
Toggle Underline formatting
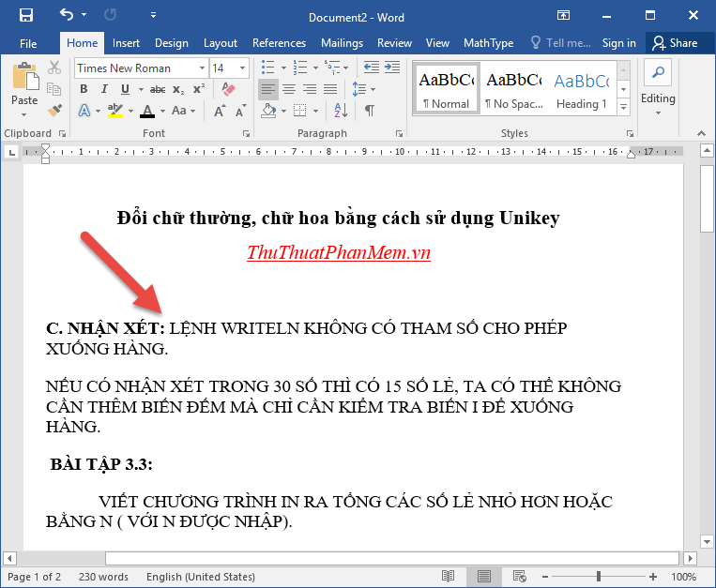125,89
